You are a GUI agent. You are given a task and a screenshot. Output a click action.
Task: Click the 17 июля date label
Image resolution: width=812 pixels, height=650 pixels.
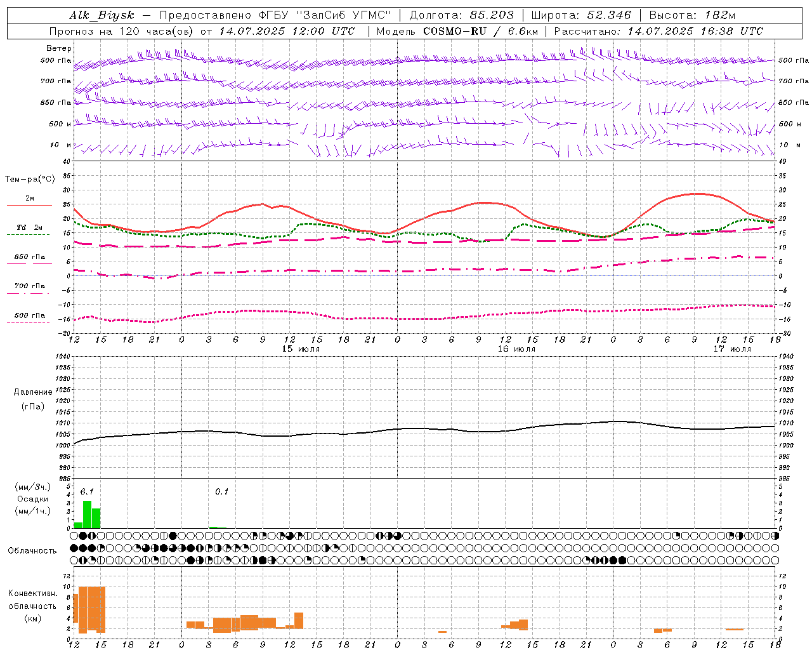pos(732,349)
